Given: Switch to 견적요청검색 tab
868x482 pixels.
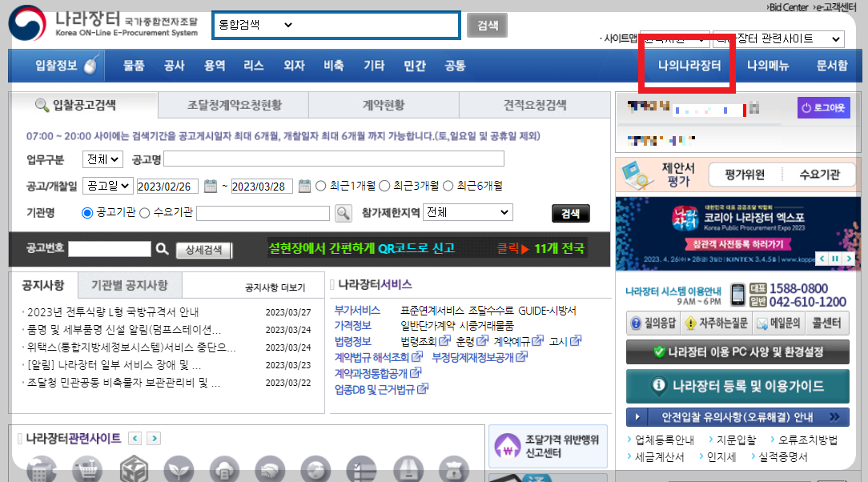Looking at the screenshot, I should pos(535,105).
